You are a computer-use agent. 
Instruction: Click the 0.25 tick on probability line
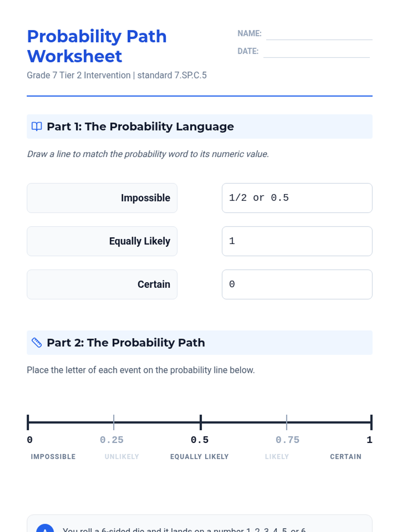[x=114, y=423]
